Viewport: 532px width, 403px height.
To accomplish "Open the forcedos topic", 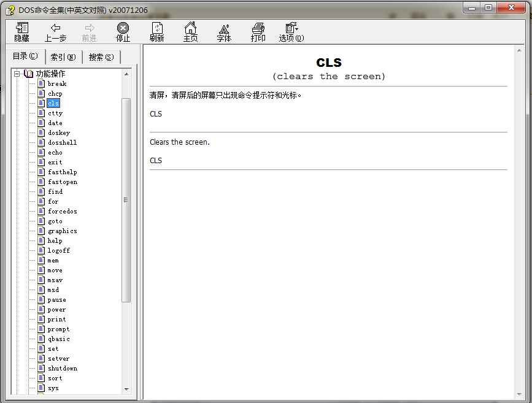I will [x=63, y=211].
